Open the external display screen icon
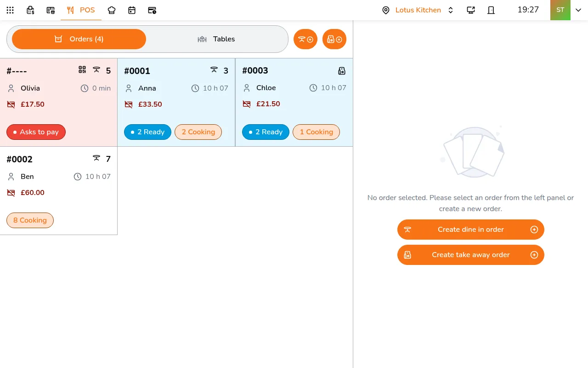 [x=471, y=10]
